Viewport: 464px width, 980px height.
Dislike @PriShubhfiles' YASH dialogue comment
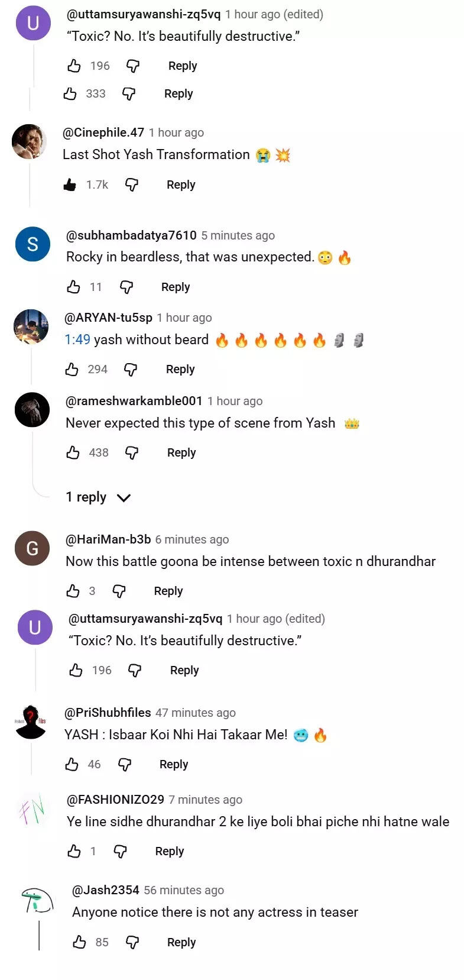(x=125, y=764)
